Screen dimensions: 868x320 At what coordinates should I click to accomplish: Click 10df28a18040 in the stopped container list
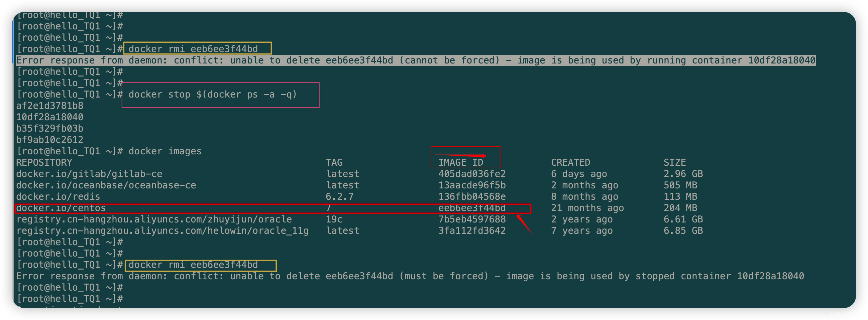pyautogui.click(x=49, y=118)
